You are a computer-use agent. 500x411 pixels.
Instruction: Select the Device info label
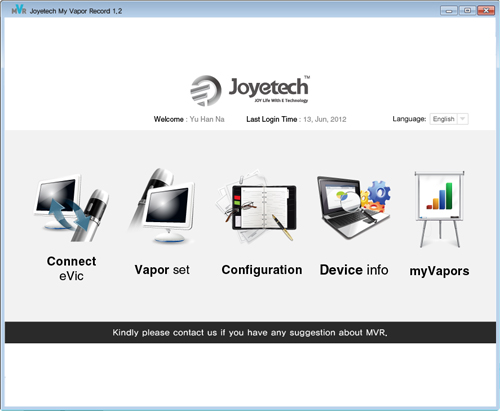(x=354, y=270)
